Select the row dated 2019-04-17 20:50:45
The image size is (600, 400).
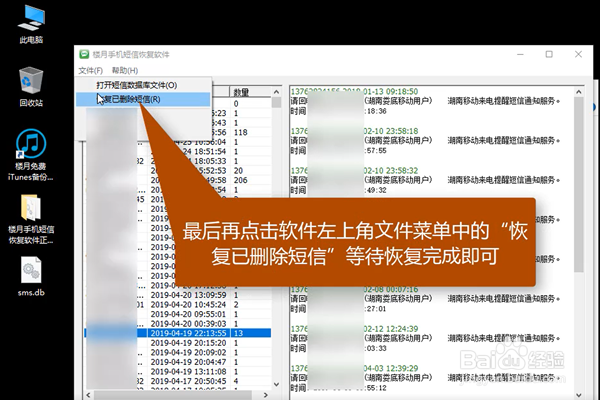pyautogui.click(x=178, y=381)
